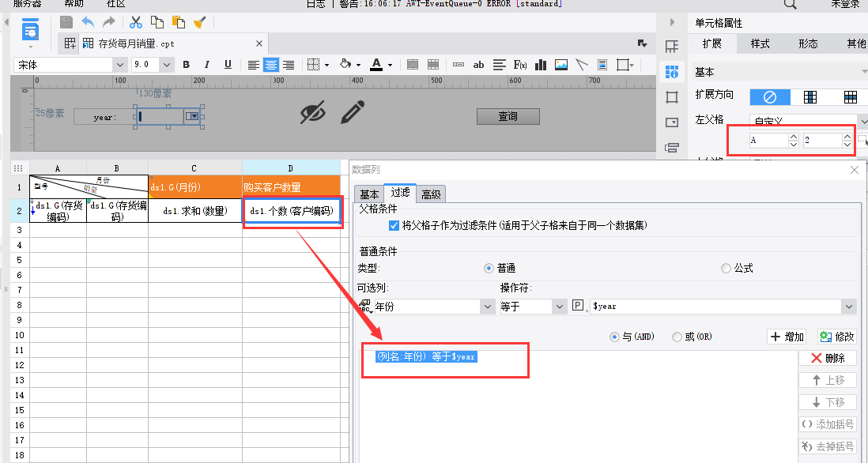This screenshot has height=463, width=868.
Task: Increase left parent row number stepper
Action: pyautogui.click(x=847, y=137)
